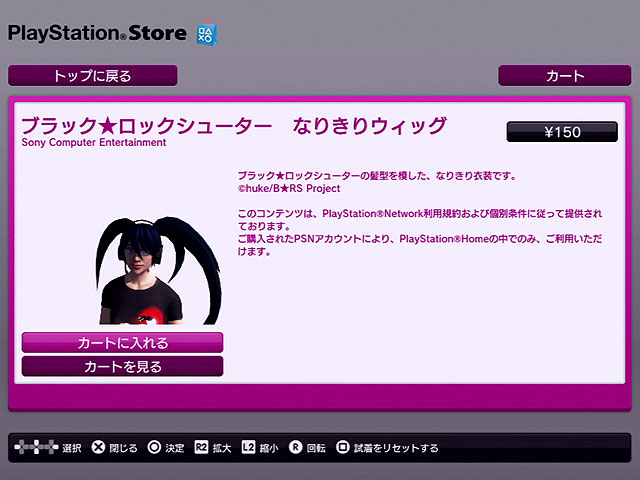Viewport: 640px width, 480px height.
Task: Click the 回転 label in the bottom bar
Action: pos(316,448)
